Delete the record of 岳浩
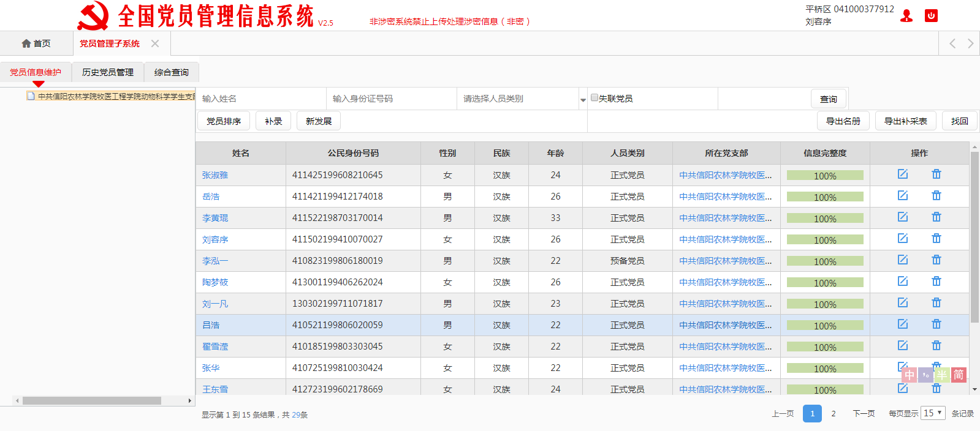980x431 pixels. 936,195
